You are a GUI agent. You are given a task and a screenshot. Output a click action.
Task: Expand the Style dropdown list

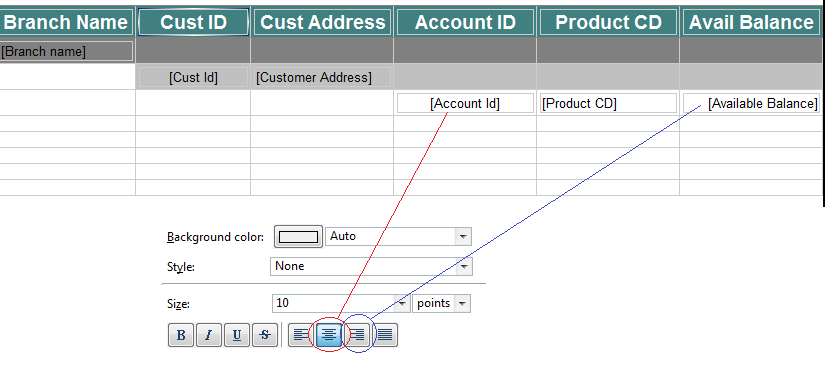[464, 266]
